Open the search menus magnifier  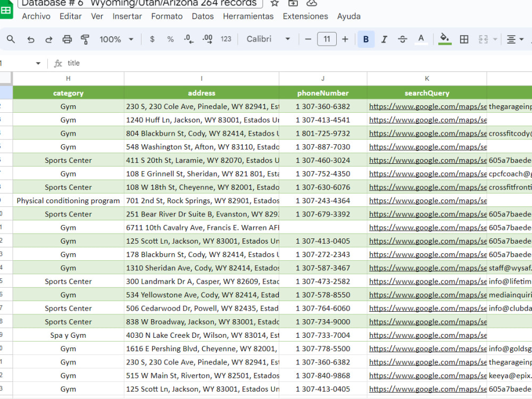click(x=11, y=39)
